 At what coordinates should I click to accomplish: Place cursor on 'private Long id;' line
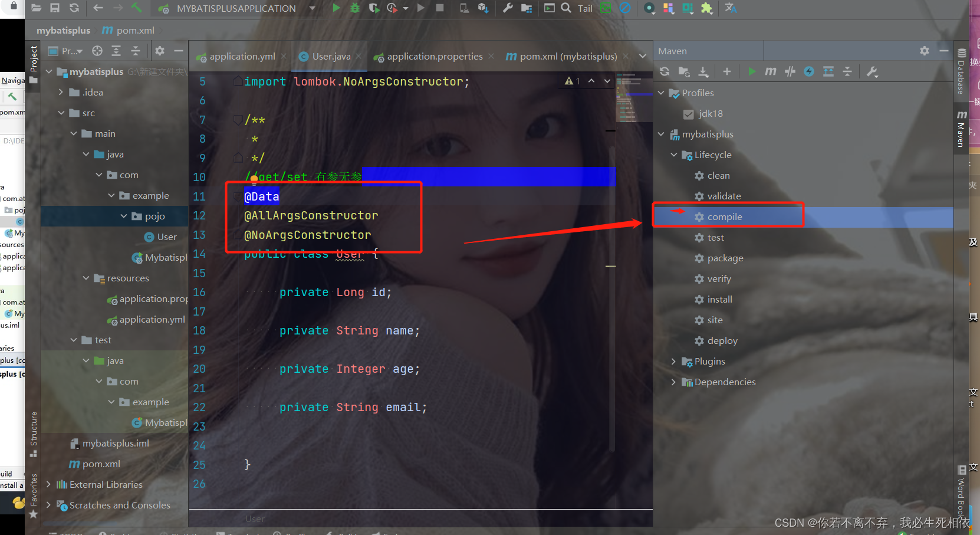click(x=336, y=292)
